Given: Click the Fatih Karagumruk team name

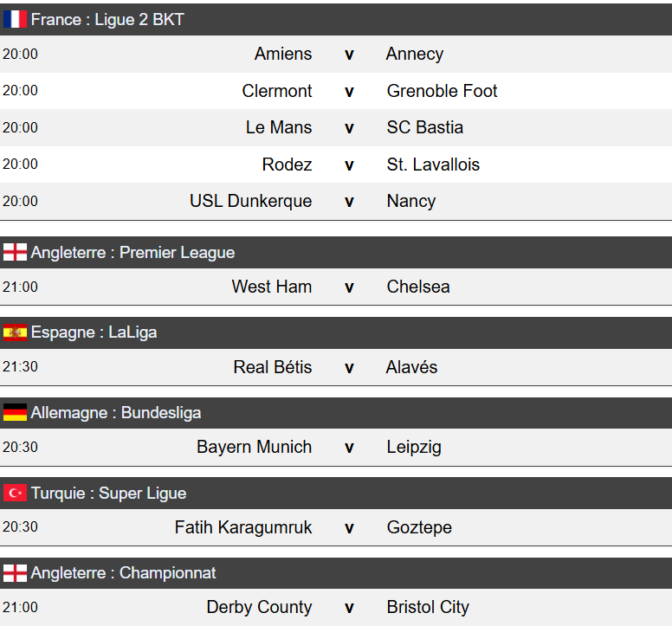Looking at the screenshot, I should coord(243,527).
